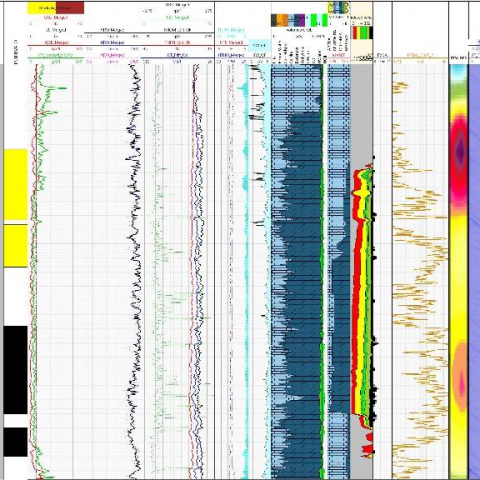
Task: Click the rotated depth track title at left
Action: (x=16, y=52)
